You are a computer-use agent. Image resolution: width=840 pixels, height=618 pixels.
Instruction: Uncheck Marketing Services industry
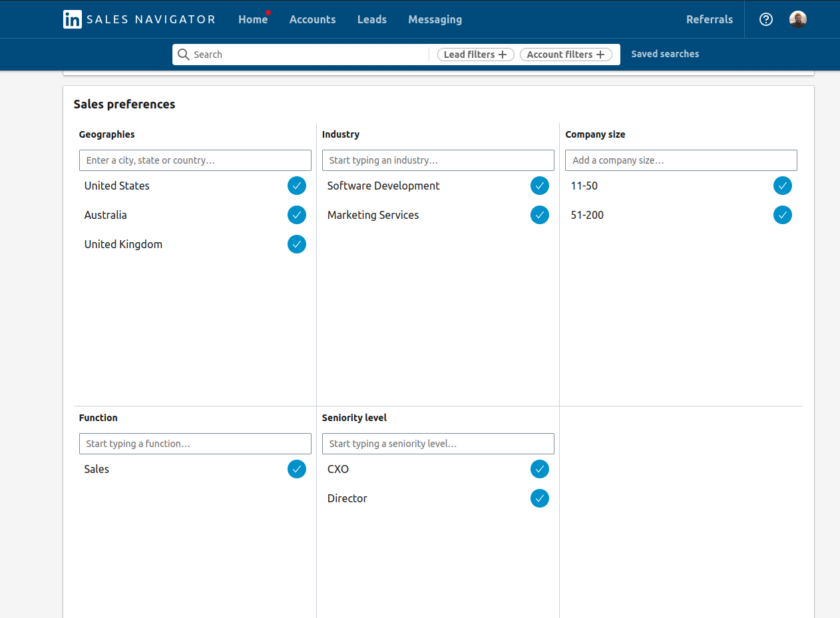(540, 215)
